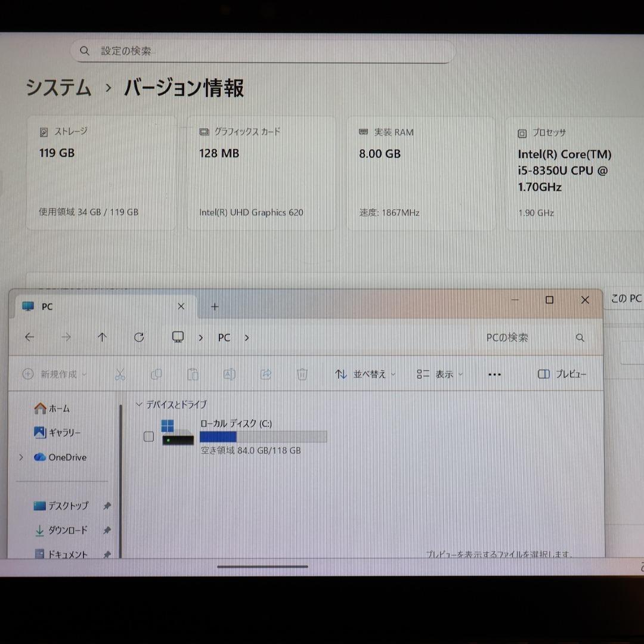The width and height of the screenshot is (644, 644).
Task: Click the Delete icon on the toolbar
Action: 302,374
